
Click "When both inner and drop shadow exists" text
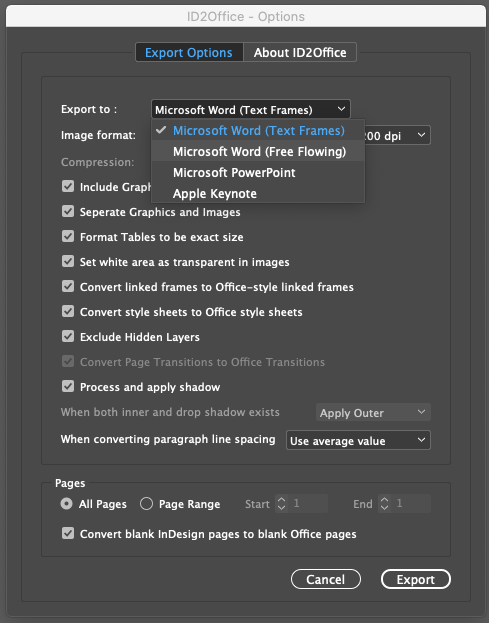[x=170, y=412]
